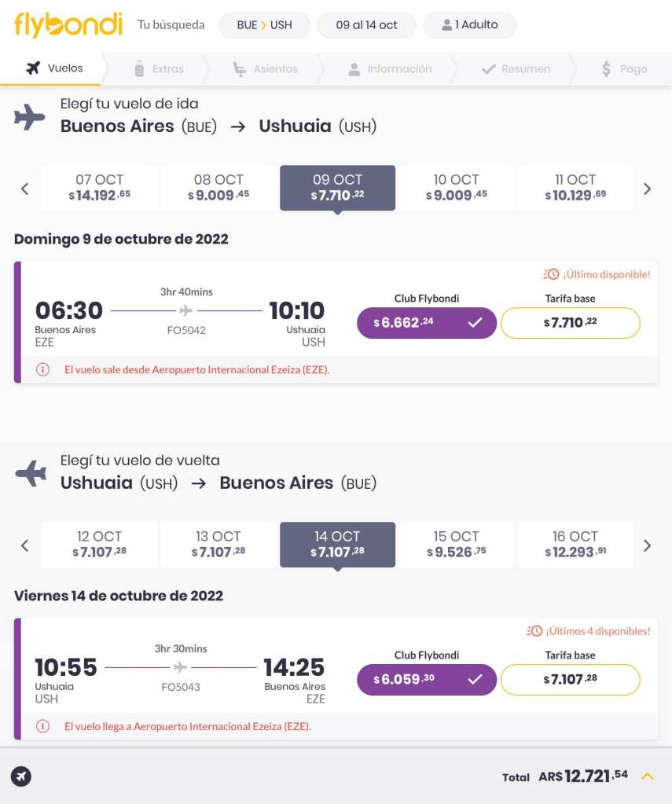Click the clock icon beside ¡Último disponible!

[551, 274]
